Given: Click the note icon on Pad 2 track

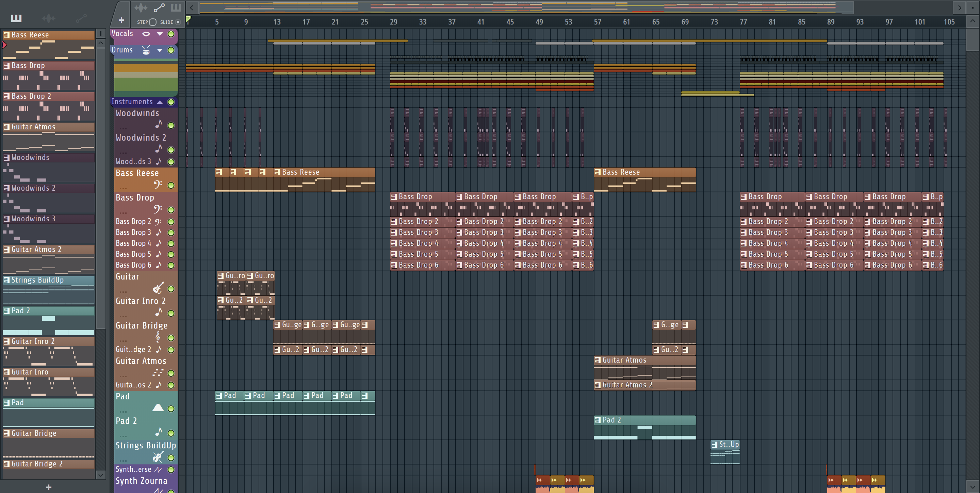Looking at the screenshot, I should pyautogui.click(x=159, y=432).
